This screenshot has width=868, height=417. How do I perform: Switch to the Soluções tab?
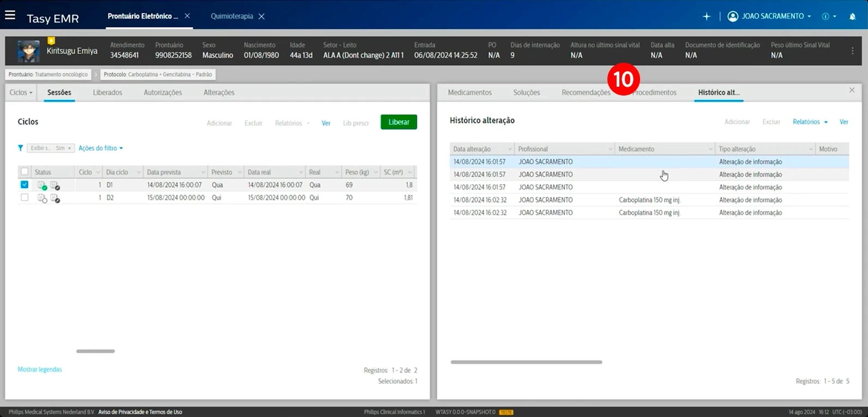527,92
